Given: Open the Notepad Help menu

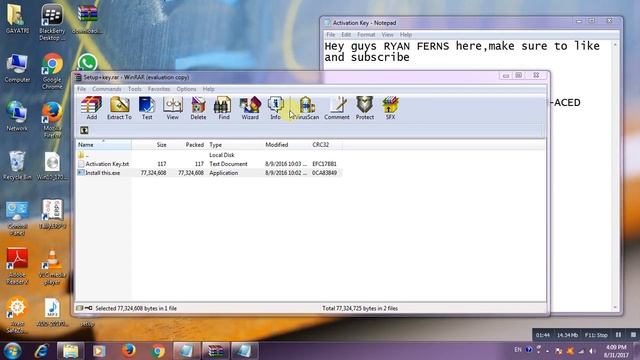Looking at the screenshot, I should (406, 35).
